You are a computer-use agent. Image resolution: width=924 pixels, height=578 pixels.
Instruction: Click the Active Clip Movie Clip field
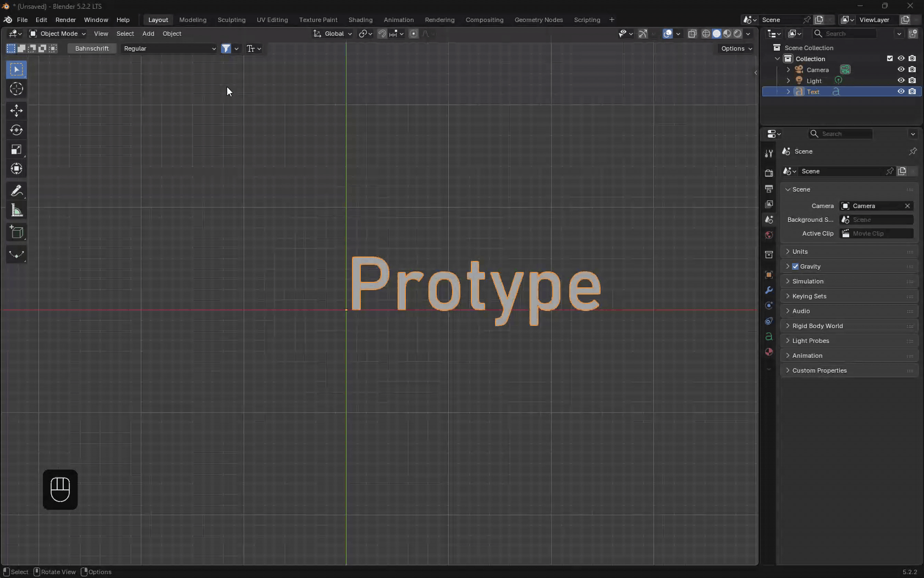[x=877, y=233]
